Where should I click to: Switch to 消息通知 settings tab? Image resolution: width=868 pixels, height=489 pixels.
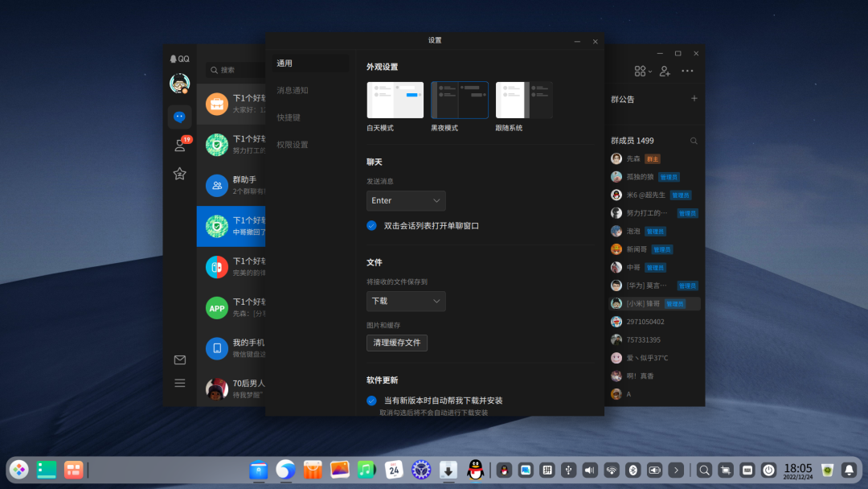click(293, 90)
